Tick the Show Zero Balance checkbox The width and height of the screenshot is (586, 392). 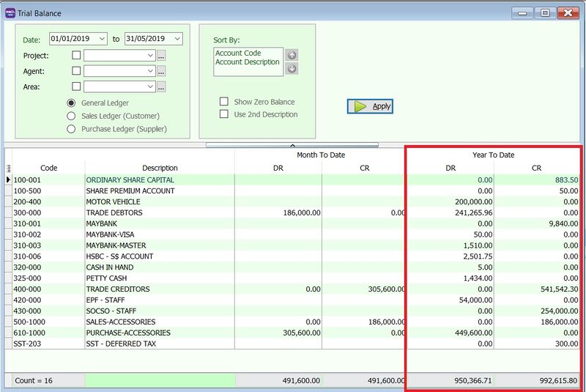point(225,102)
